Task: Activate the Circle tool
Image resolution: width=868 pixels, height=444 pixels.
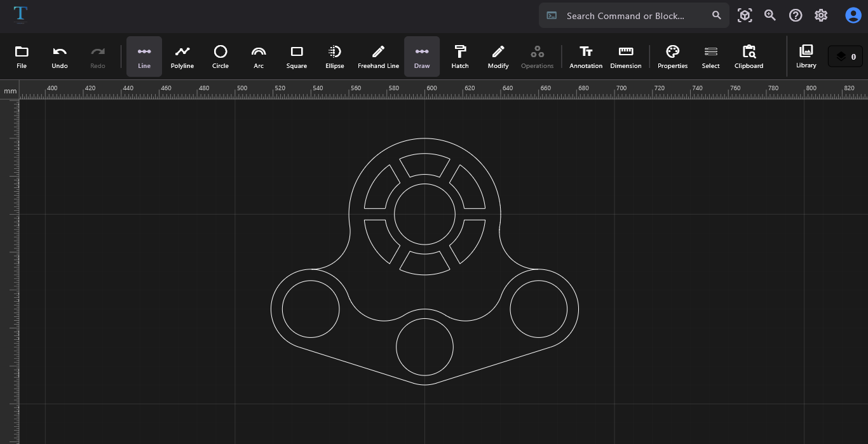Action: tap(220, 56)
